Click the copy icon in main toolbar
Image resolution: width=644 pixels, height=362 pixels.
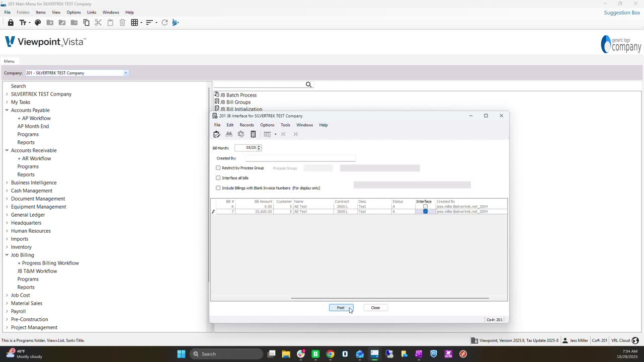tap(86, 23)
